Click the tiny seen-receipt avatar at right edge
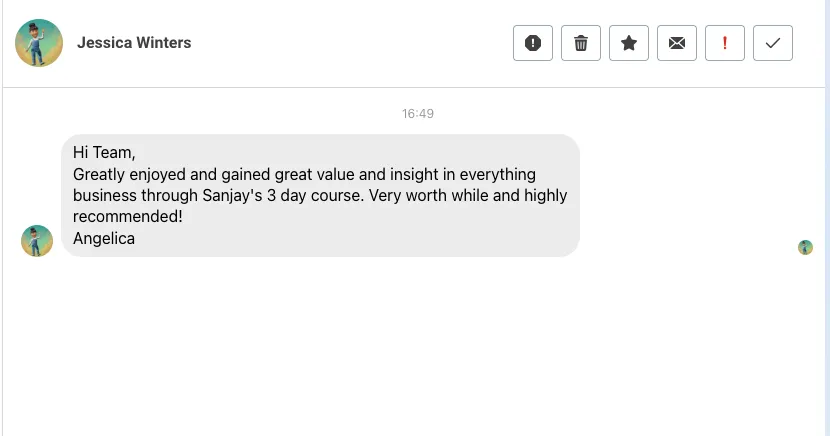 [x=805, y=247]
